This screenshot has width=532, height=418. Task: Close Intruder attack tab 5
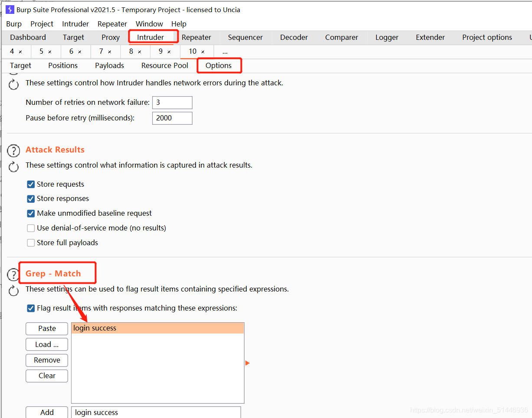click(x=50, y=52)
